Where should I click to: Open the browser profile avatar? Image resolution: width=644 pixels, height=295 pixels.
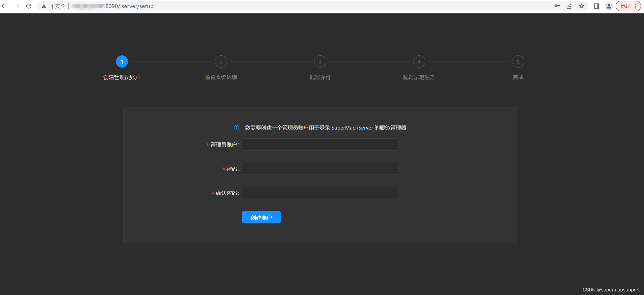609,6
